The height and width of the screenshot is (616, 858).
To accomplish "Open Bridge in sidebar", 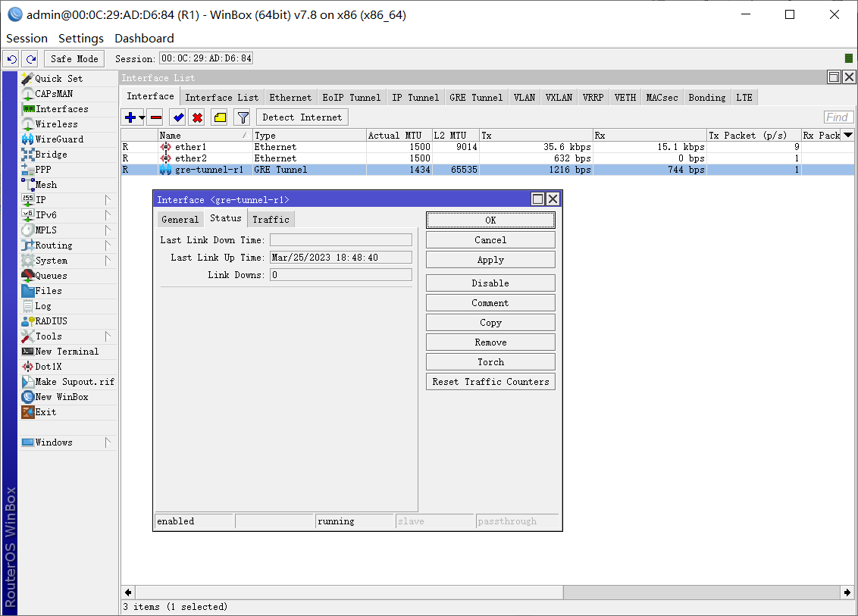I will click(69, 155).
